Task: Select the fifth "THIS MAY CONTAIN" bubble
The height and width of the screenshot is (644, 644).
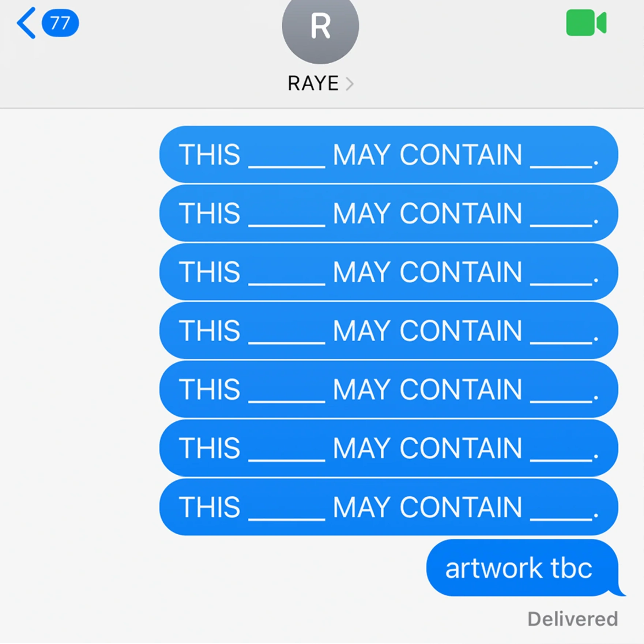Action: coord(389,389)
